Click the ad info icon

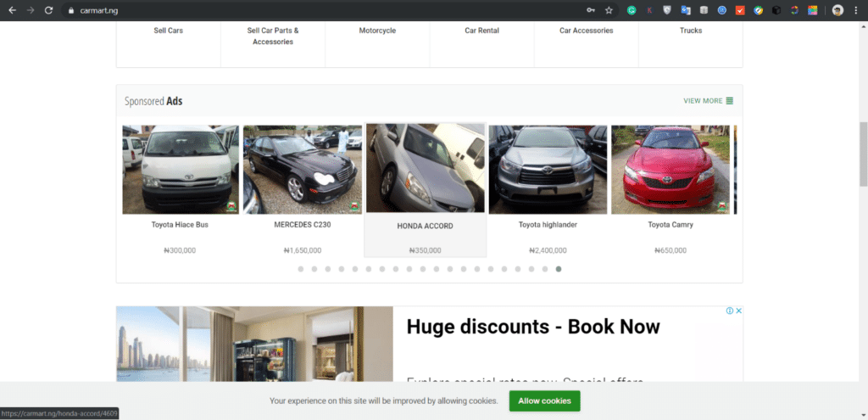click(730, 311)
